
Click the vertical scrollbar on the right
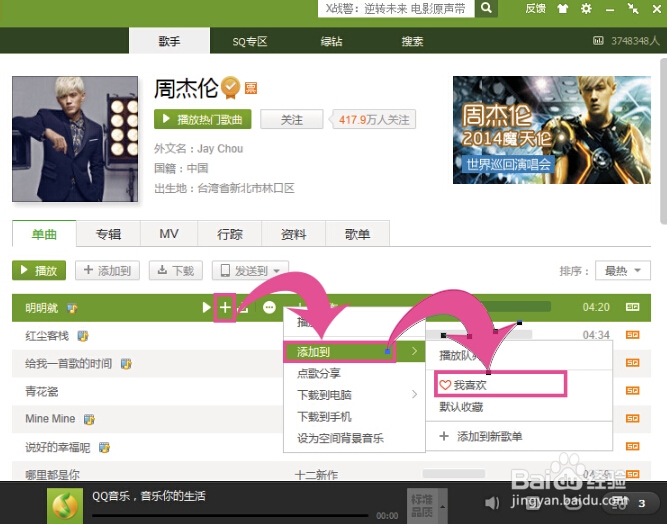point(663,140)
